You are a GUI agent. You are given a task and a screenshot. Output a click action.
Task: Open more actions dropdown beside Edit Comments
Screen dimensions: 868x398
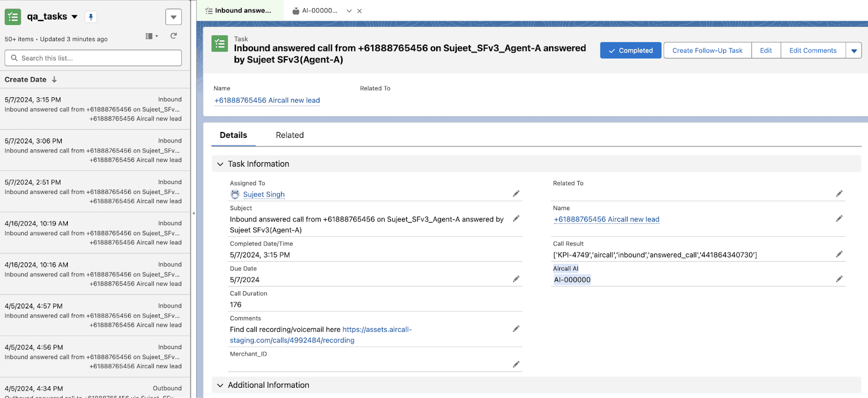coord(853,50)
